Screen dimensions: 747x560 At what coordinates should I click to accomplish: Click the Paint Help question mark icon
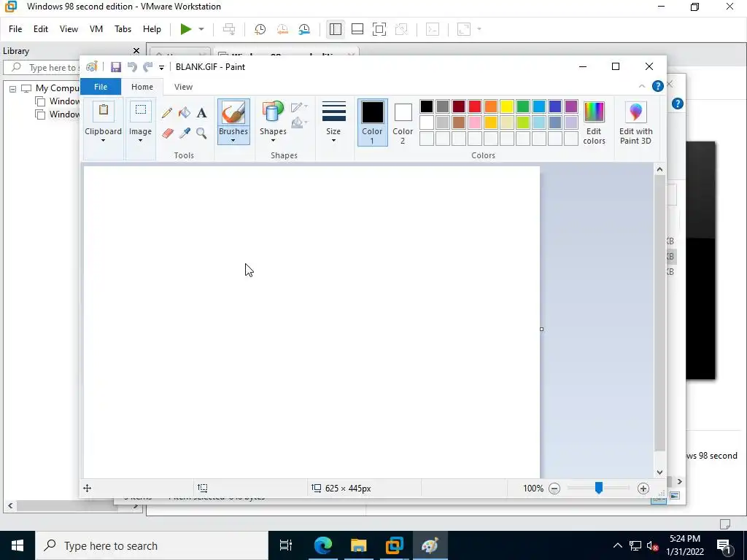click(x=657, y=86)
